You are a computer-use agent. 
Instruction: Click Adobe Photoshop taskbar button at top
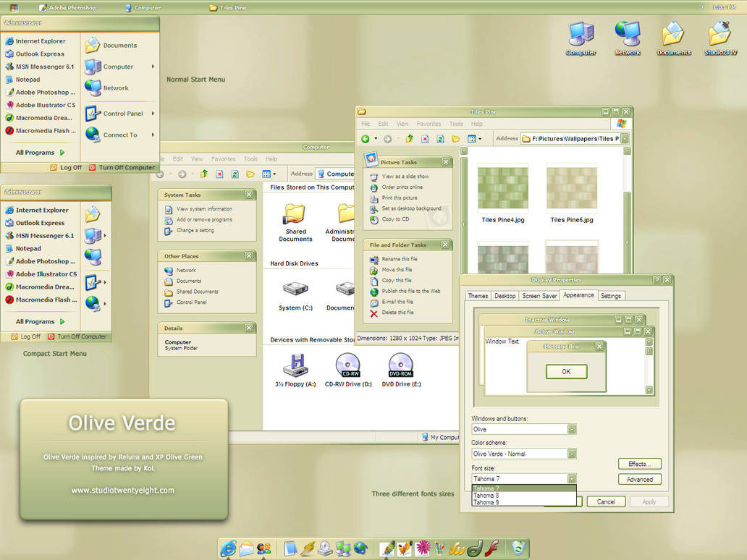click(x=67, y=8)
